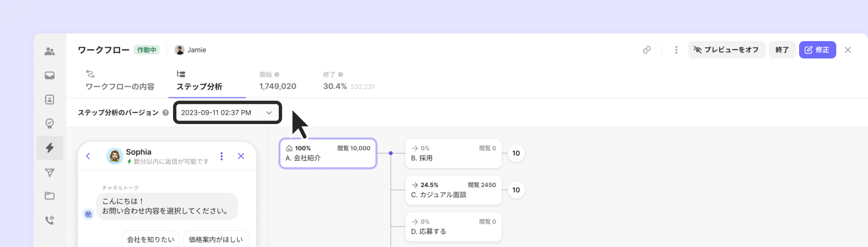The height and width of the screenshot is (247, 868).
Task: Open the folder sidebar icon
Action: tap(50, 196)
